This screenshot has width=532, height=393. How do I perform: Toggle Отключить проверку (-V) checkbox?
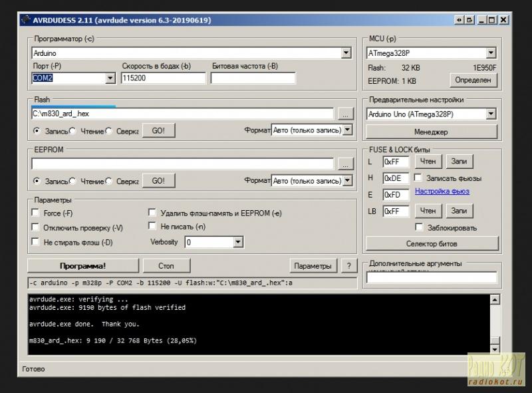coord(35,227)
